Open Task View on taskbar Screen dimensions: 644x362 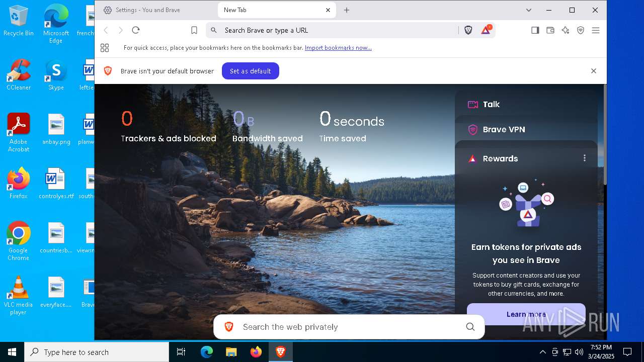tap(181, 352)
